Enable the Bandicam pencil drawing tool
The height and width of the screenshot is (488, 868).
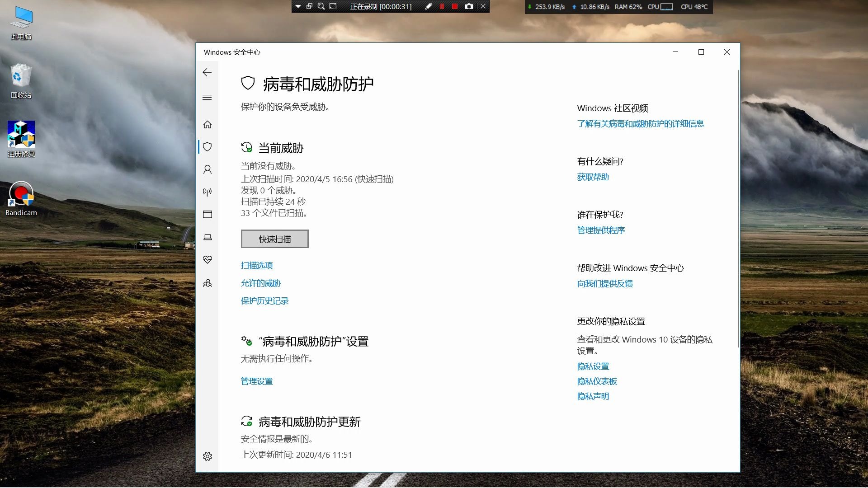[429, 6]
